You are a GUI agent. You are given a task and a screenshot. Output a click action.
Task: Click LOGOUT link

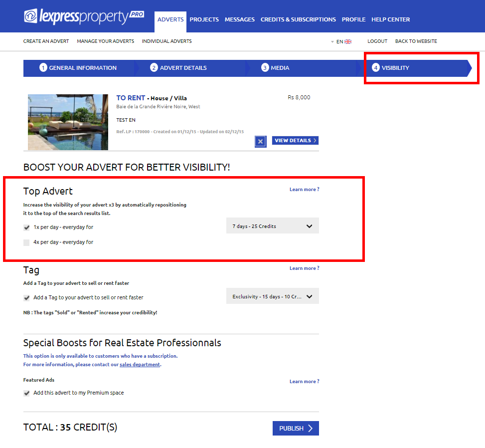(377, 41)
